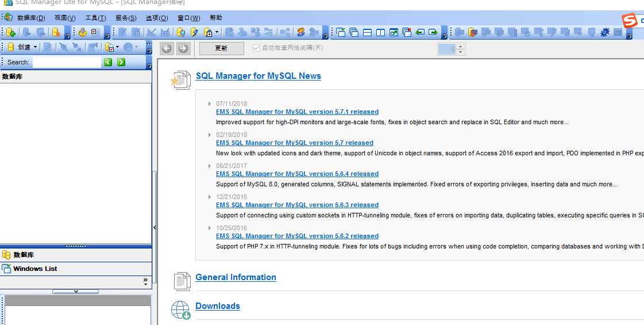Open version 5.7.1 released news link
Image resolution: width=644 pixels, height=325 pixels.
297,112
